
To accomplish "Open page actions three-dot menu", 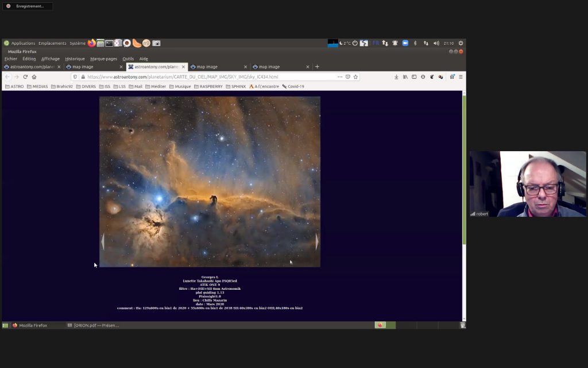I will [x=340, y=77].
